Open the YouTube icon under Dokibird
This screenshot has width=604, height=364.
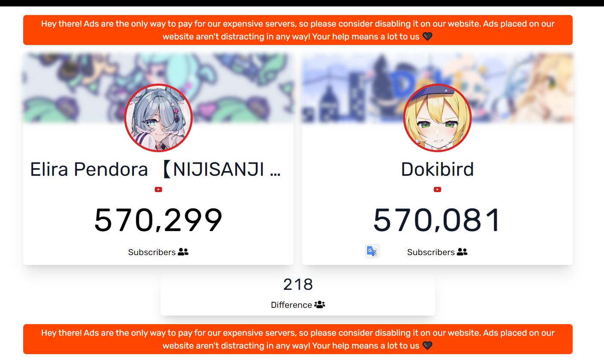click(x=437, y=190)
